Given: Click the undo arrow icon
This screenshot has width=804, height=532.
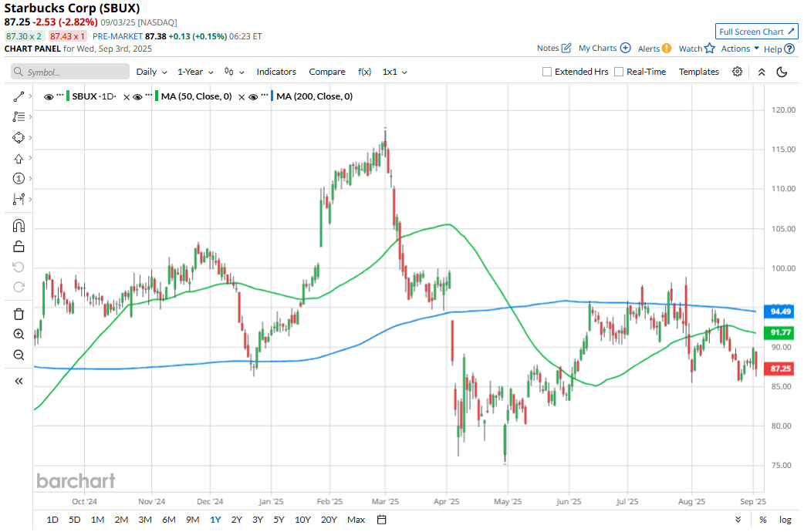Looking at the screenshot, I should [19, 267].
